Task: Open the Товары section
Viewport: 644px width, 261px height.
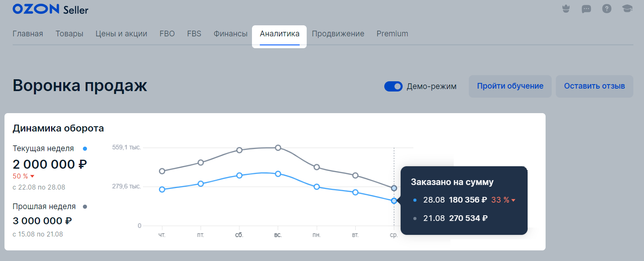Action: click(x=69, y=34)
